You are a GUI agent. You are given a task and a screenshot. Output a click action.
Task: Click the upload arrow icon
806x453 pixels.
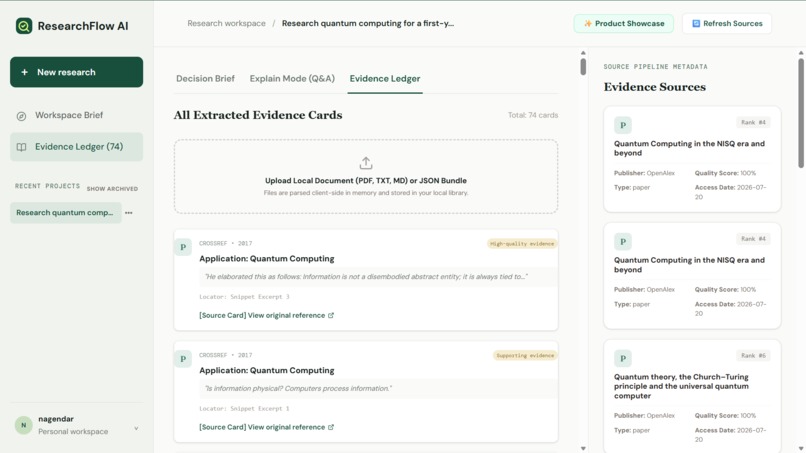pos(365,164)
